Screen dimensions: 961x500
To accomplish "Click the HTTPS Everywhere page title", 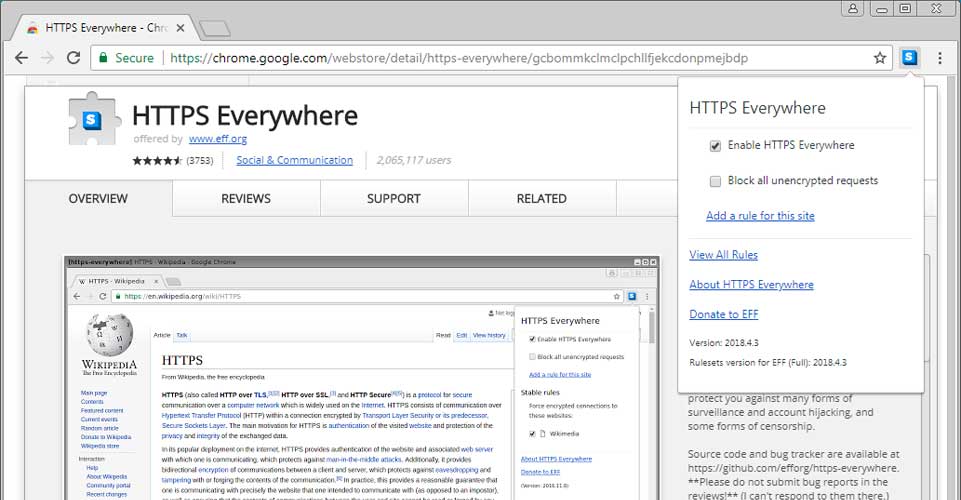I will click(245, 116).
